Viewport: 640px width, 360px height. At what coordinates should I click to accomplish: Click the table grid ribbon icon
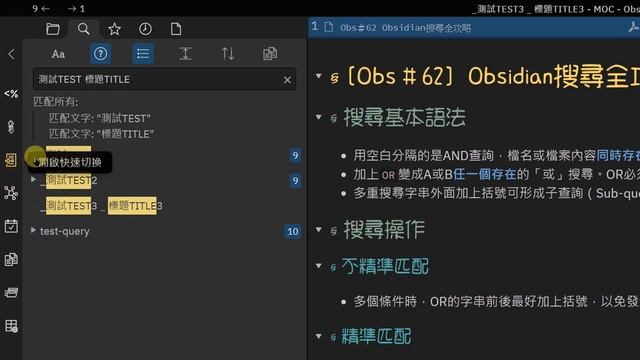(11, 326)
